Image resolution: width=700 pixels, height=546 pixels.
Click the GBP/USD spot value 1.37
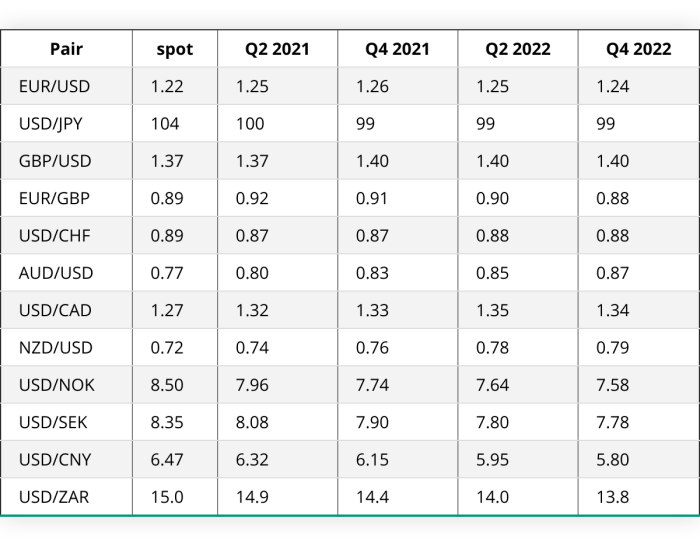167,161
